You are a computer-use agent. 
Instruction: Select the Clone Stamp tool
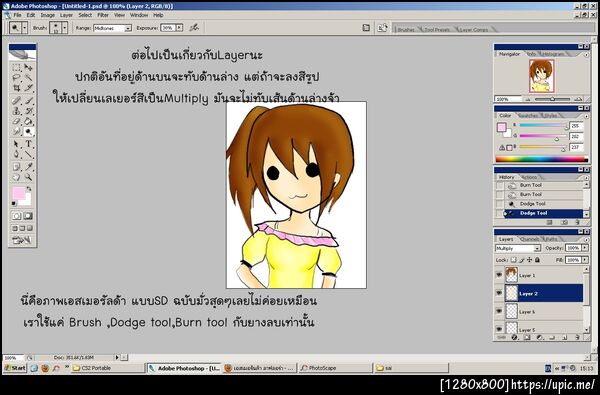coord(16,111)
